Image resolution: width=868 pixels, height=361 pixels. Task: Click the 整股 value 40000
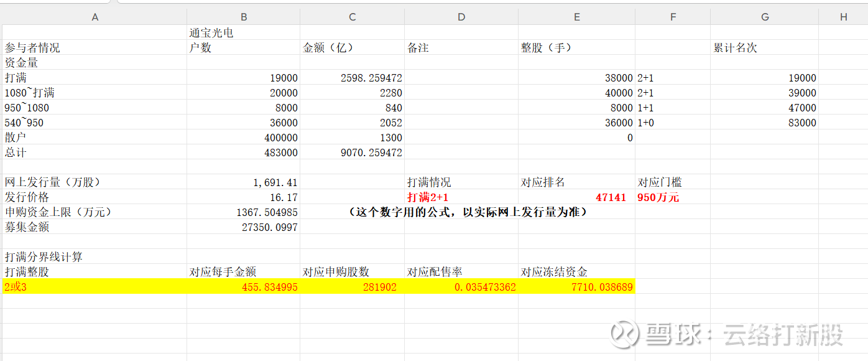click(x=576, y=92)
